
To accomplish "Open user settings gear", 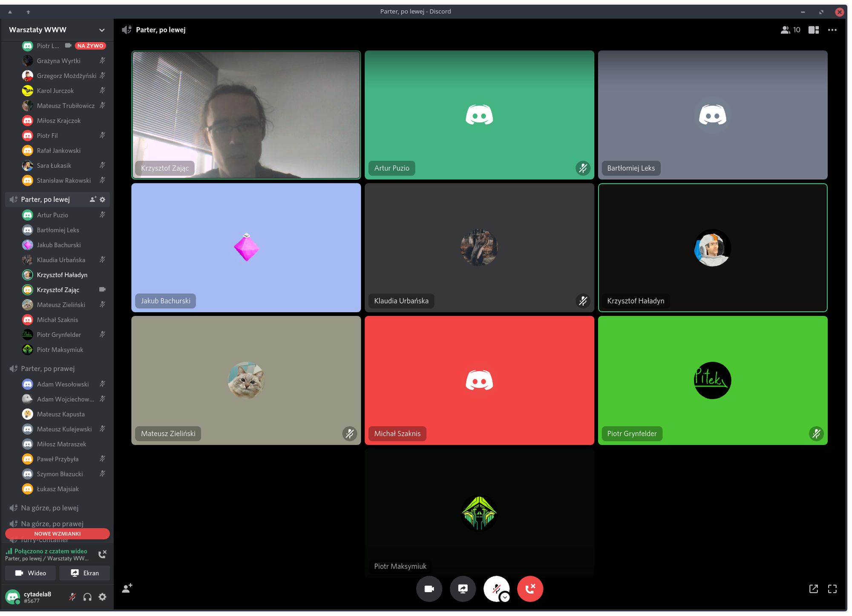I will coord(102,597).
